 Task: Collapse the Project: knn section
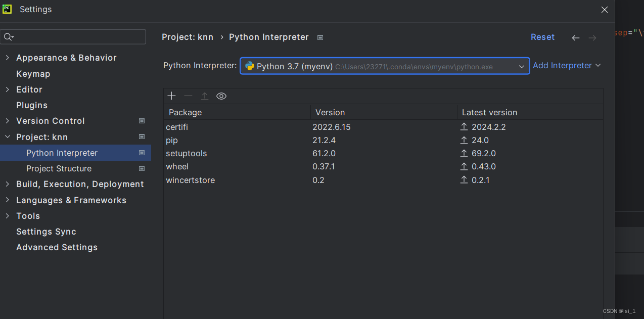click(x=7, y=137)
